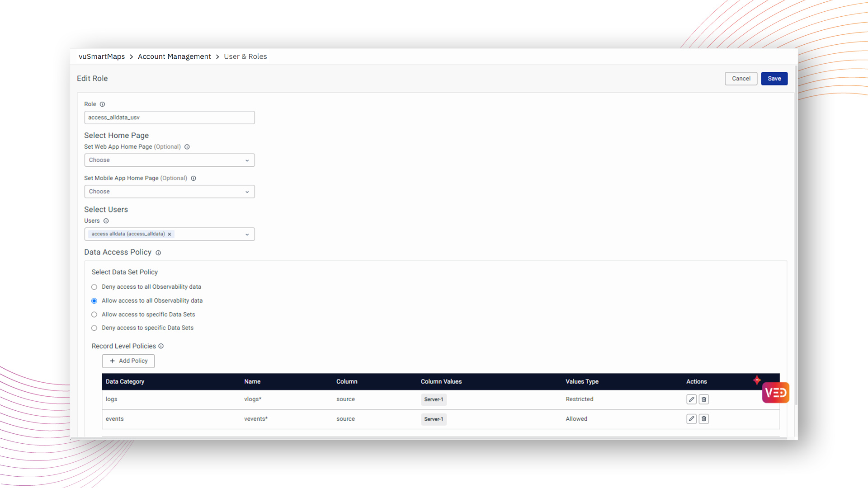Screen dimensions: 868x488
Task: Delete the logs policy with trash icon
Action: (x=704, y=399)
